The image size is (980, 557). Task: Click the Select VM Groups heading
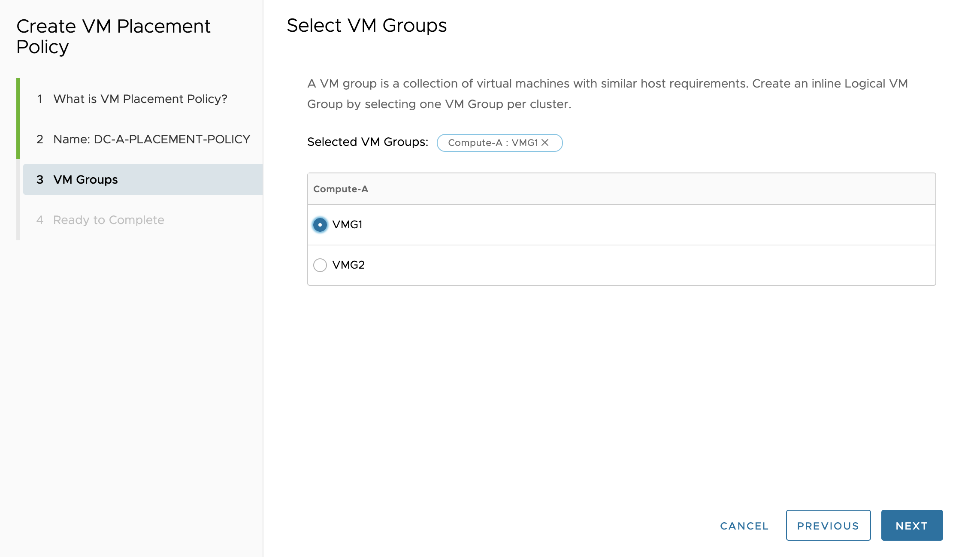366,26
